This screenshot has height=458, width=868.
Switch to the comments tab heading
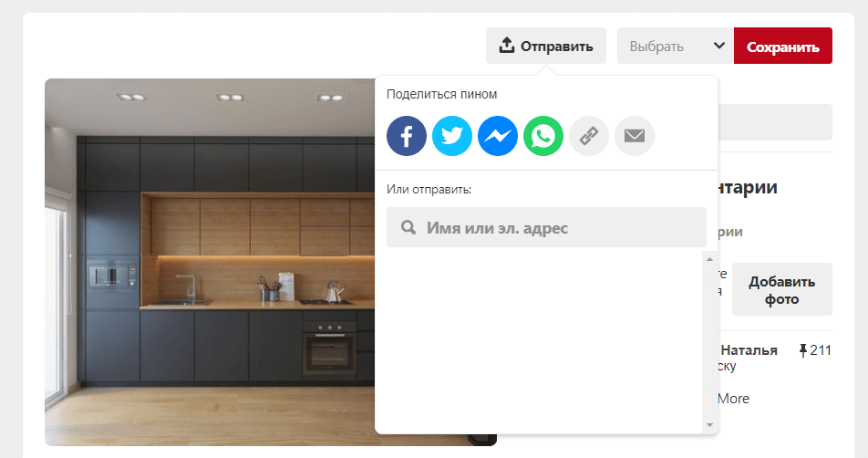coord(748,188)
